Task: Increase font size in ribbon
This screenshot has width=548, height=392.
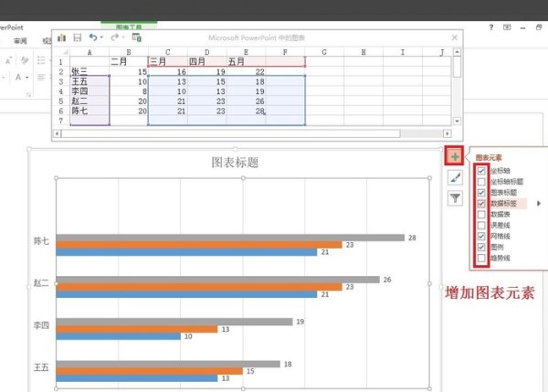Action: 9,60
